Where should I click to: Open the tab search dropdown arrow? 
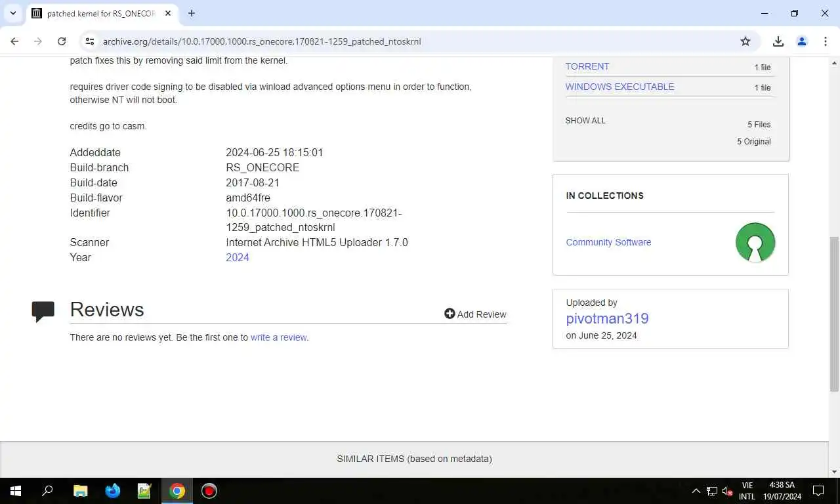pyautogui.click(x=13, y=13)
